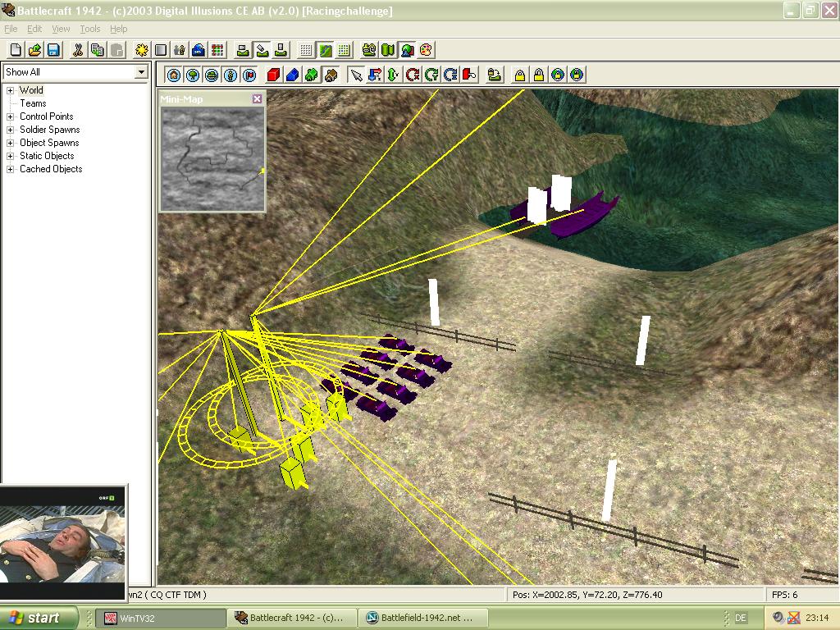Expand the Static Objects tree node

[10, 156]
